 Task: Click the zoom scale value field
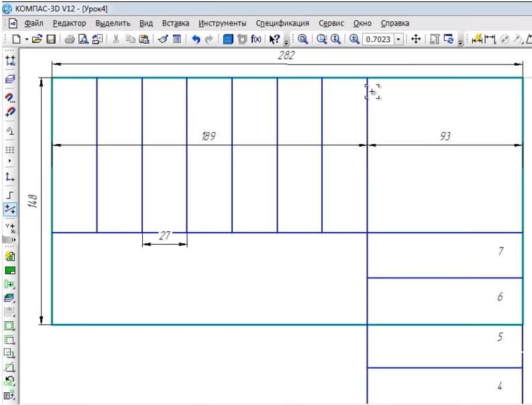pyautogui.click(x=378, y=40)
